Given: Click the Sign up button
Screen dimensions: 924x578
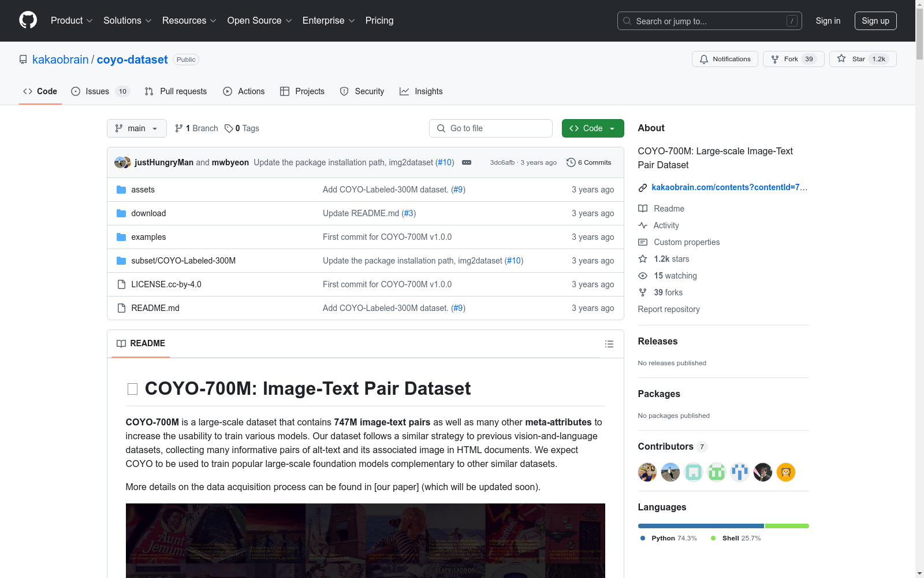Looking at the screenshot, I should point(875,21).
